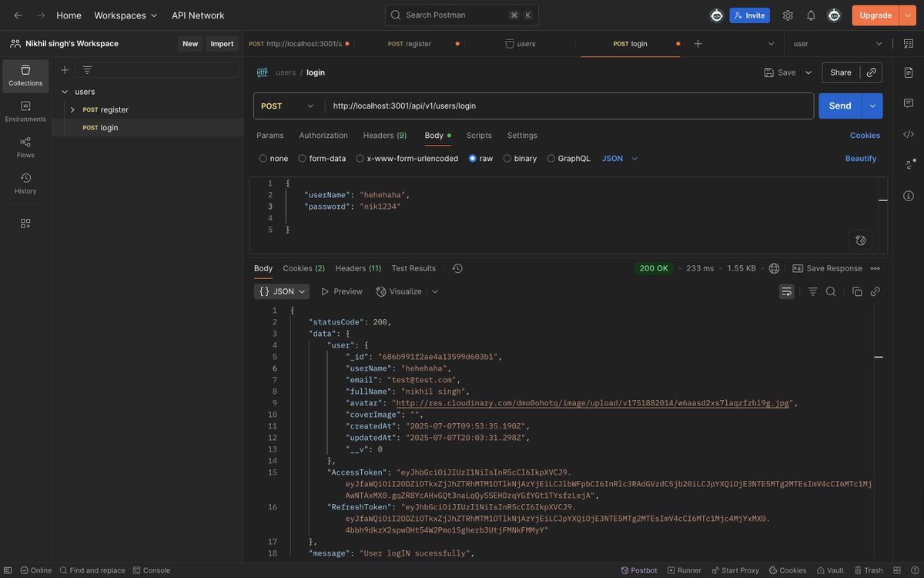Open the response Cookies (2) tab

[x=304, y=268]
